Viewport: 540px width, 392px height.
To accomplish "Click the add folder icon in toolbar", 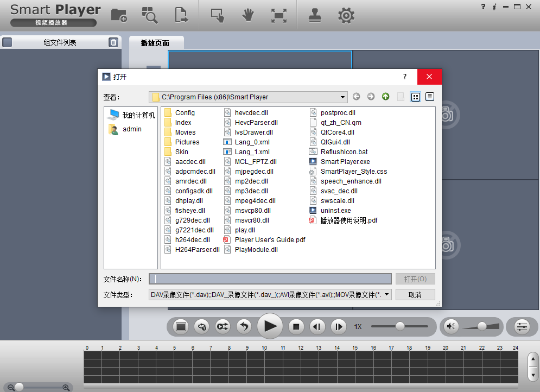I will (119, 15).
